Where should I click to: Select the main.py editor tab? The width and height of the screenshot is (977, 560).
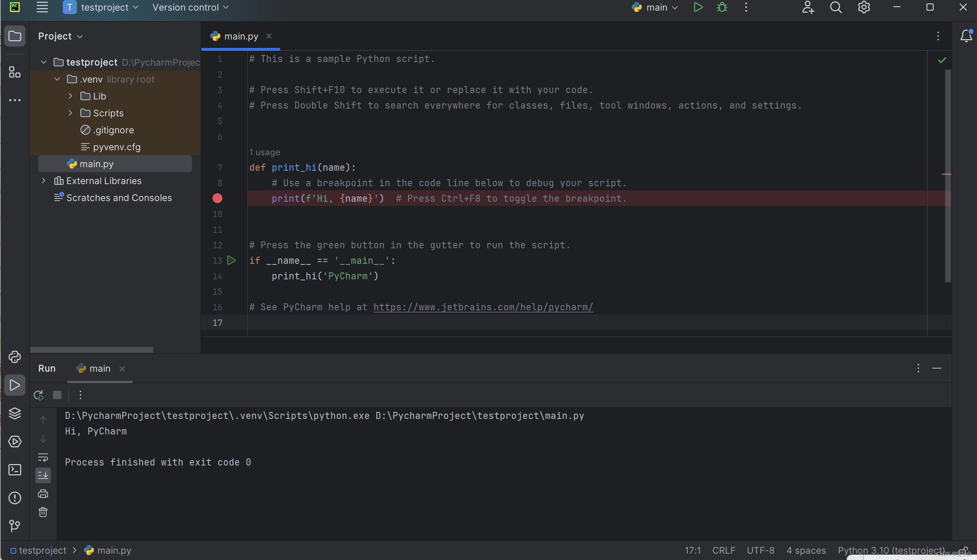click(x=241, y=36)
